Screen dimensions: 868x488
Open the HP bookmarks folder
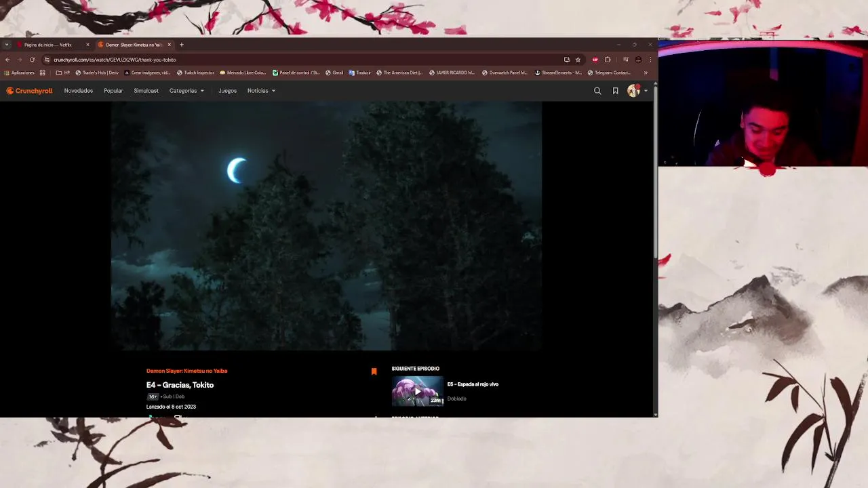click(63, 73)
